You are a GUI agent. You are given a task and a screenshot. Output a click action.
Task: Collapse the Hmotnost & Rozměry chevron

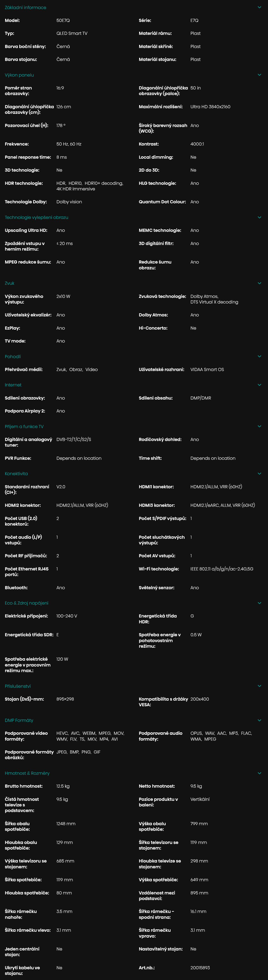(259, 773)
